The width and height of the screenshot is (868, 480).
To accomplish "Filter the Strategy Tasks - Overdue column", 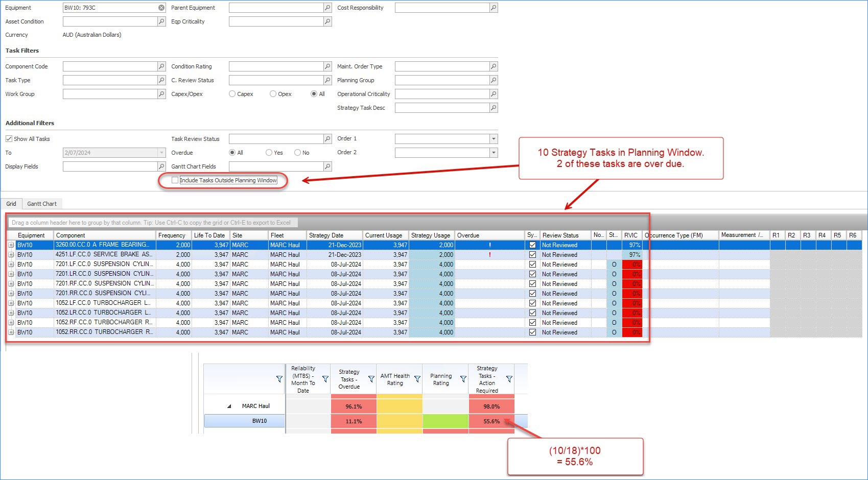I will [x=371, y=379].
